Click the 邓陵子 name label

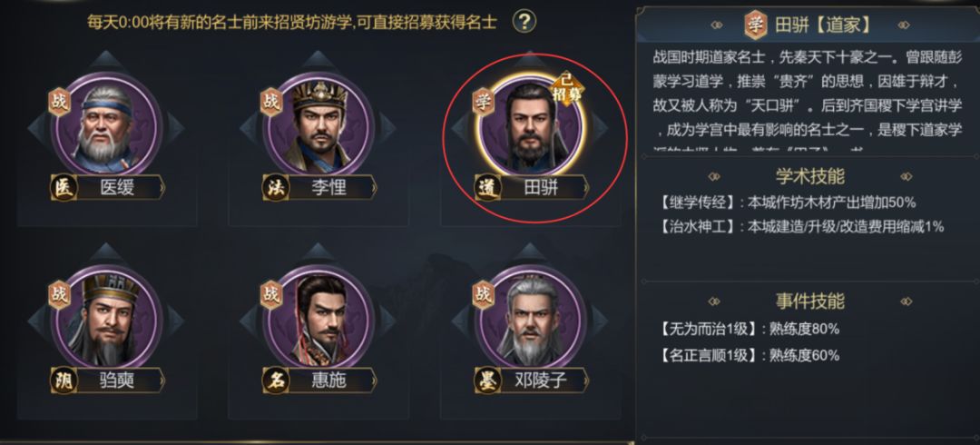pyautogui.click(x=541, y=381)
